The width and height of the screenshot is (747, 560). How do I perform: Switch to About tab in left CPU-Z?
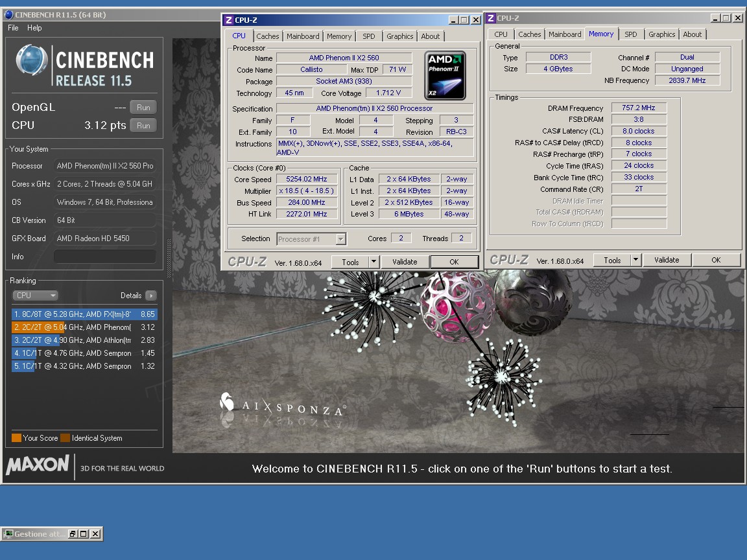point(430,36)
